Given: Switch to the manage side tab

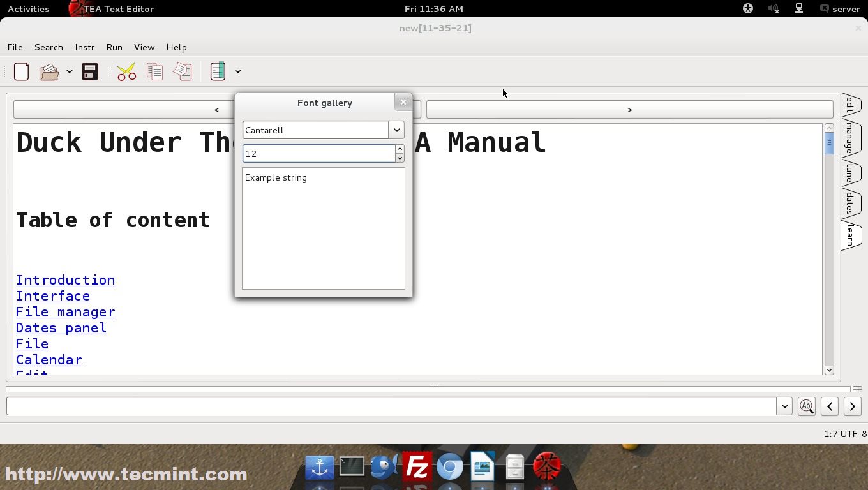Looking at the screenshot, I should coord(851,137).
